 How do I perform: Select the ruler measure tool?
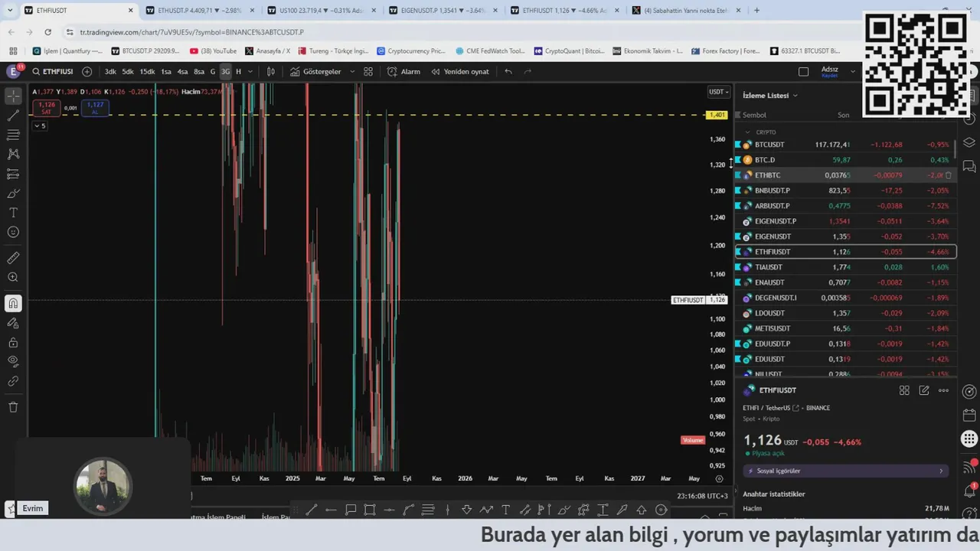click(x=13, y=258)
